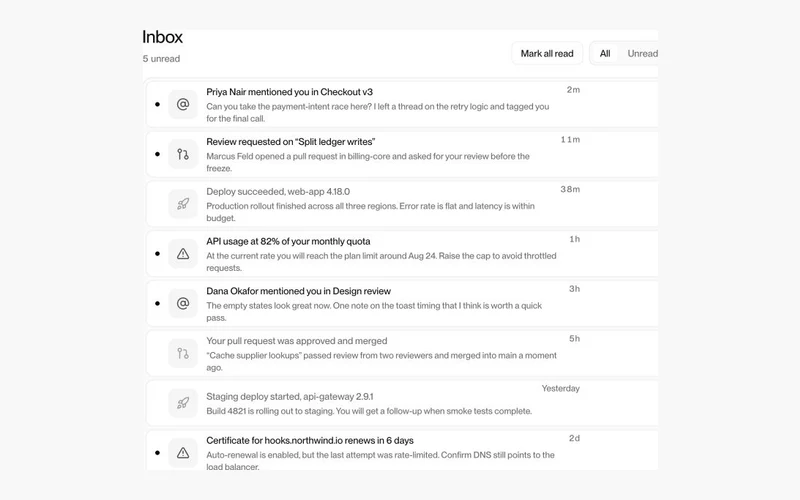Viewport: 800px width, 500px height.
Task: Click the unread dot on Certificate renewal row
Action: tap(157, 453)
